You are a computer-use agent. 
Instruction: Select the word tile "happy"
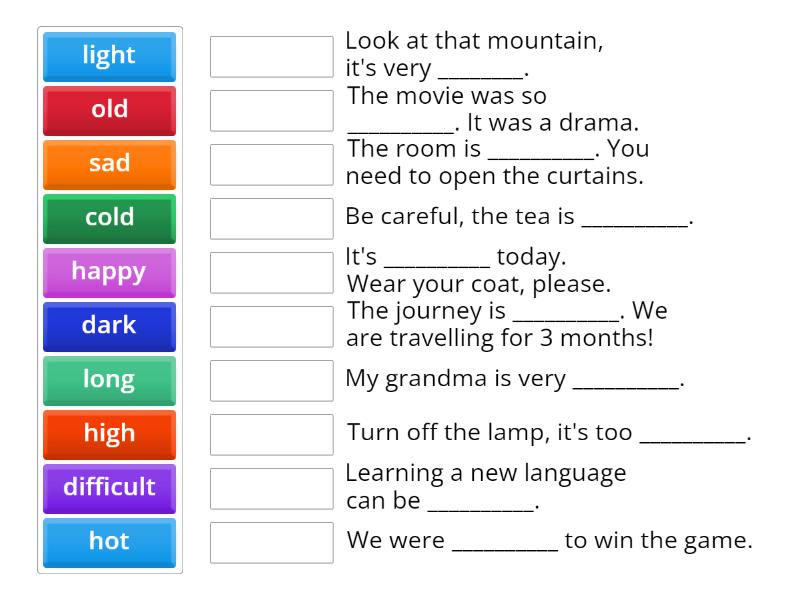(x=108, y=272)
